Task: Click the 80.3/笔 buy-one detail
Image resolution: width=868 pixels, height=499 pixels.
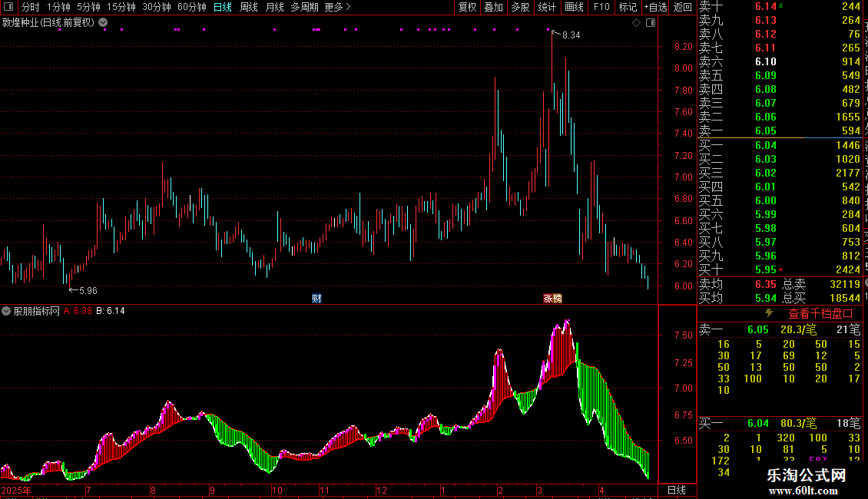Action: pos(798,424)
